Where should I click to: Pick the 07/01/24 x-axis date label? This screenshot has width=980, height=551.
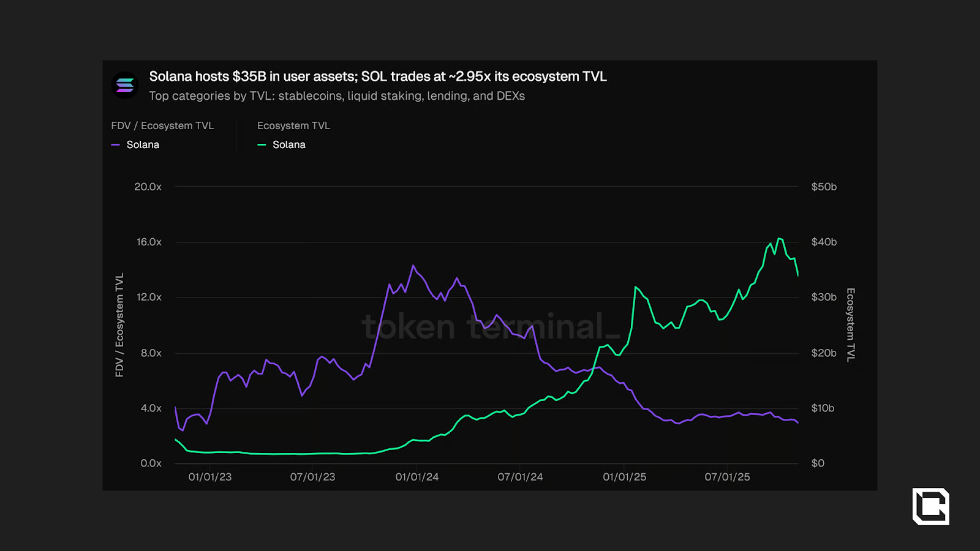[520, 477]
